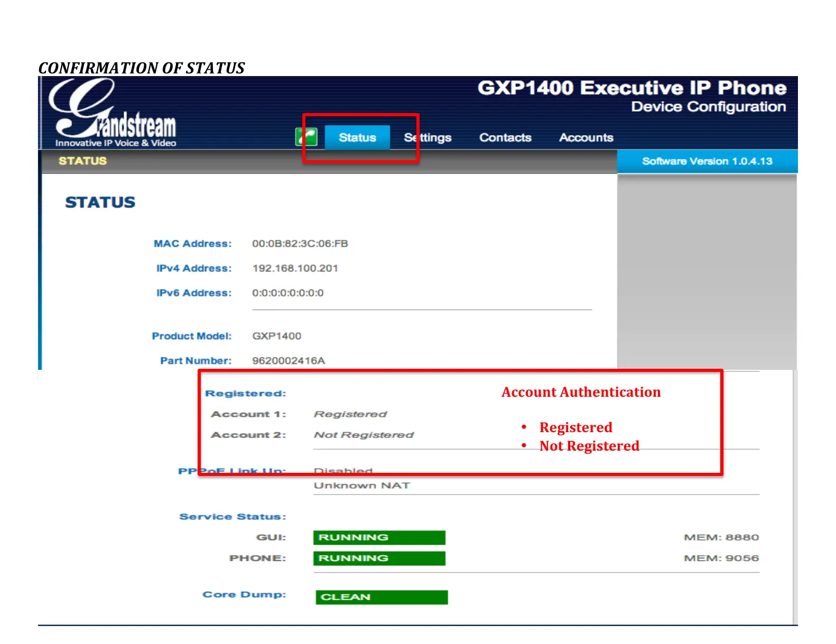Viewport: 836px width, 644px height.
Task: Click the Unknown NAT value
Action: click(x=362, y=486)
